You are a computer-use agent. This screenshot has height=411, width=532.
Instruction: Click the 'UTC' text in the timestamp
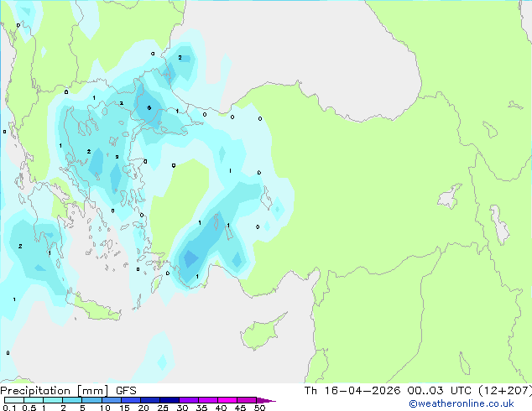point(461,391)
